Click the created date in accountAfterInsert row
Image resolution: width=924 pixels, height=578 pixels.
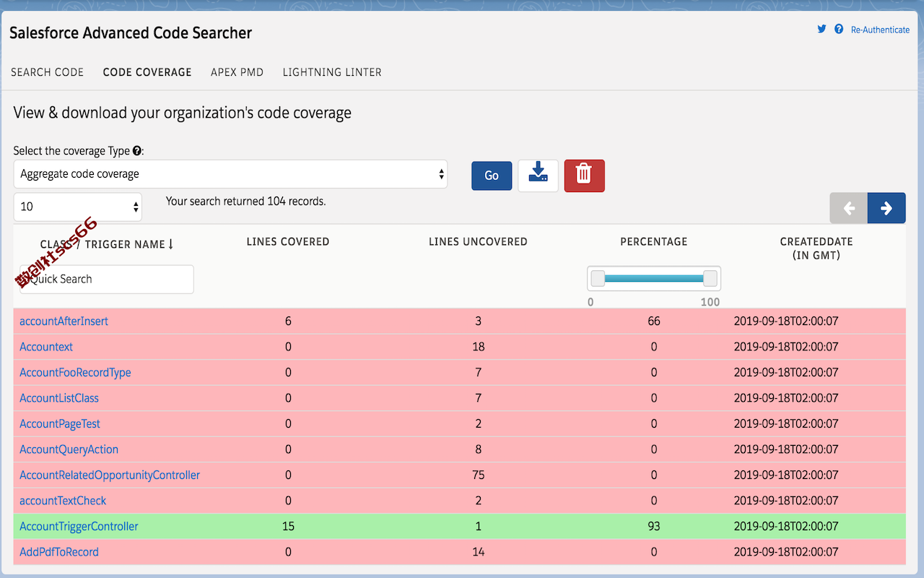click(x=786, y=322)
